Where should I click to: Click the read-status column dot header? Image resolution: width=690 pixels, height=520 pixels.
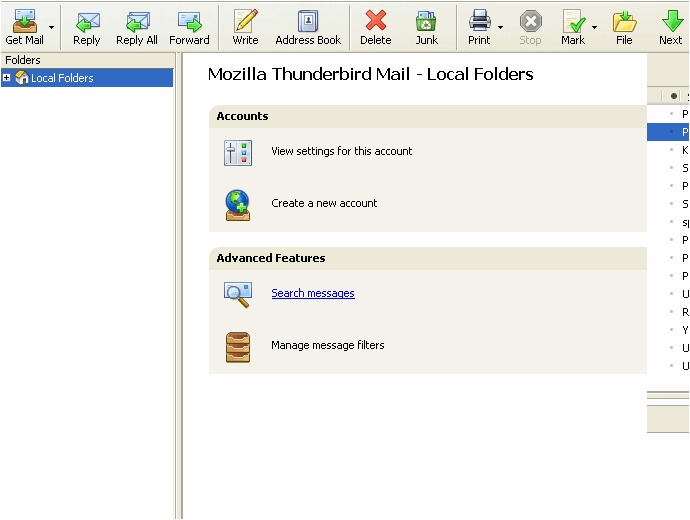click(x=674, y=95)
